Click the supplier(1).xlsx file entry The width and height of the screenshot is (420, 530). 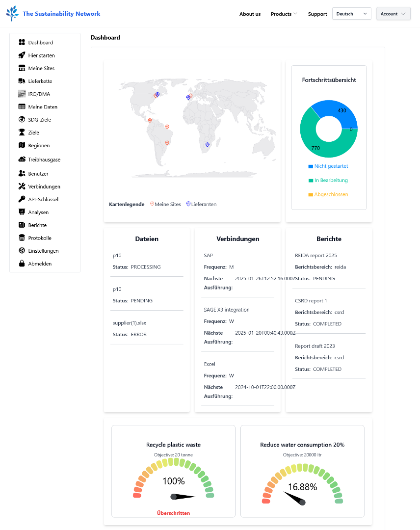tap(130, 323)
